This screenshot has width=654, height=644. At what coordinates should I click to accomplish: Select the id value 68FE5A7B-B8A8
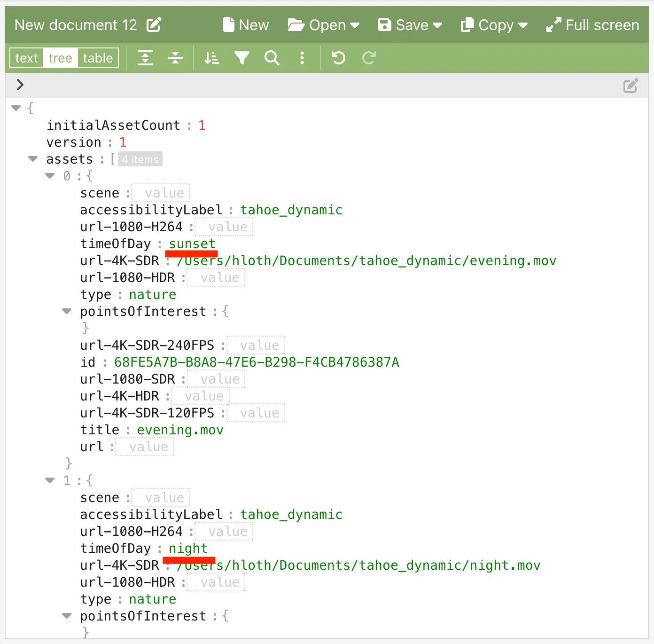pos(257,362)
